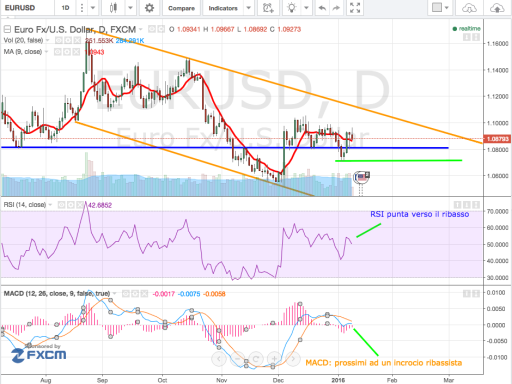
Task: Undo the last chart action
Action: tap(322, 8)
